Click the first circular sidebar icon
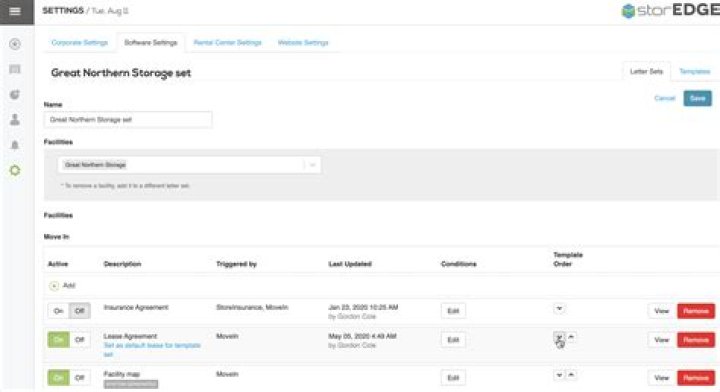This screenshot has width=720, height=392. point(15,44)
